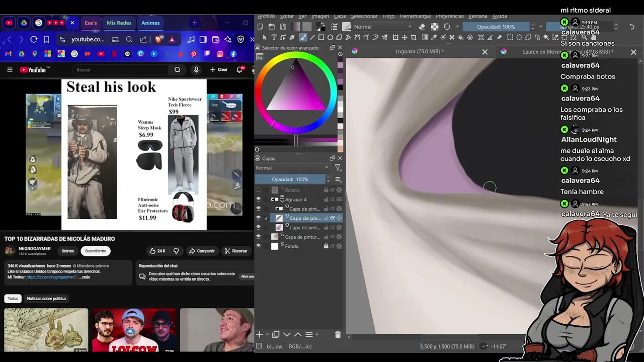Open YouTube hamburger menu
The image size is (644, 362).
(10, 70)
